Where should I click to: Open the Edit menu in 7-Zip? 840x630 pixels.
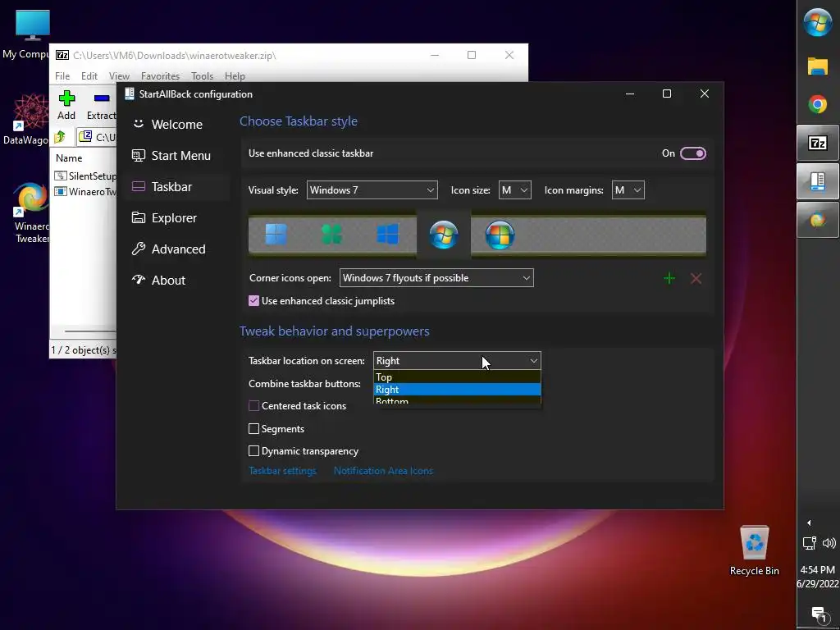(89, 76)
